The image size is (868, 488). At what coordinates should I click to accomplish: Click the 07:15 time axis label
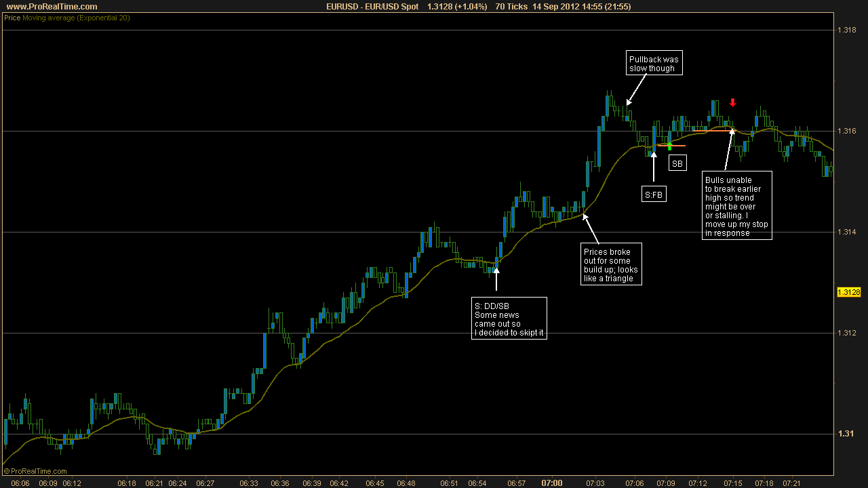point(732,483)
